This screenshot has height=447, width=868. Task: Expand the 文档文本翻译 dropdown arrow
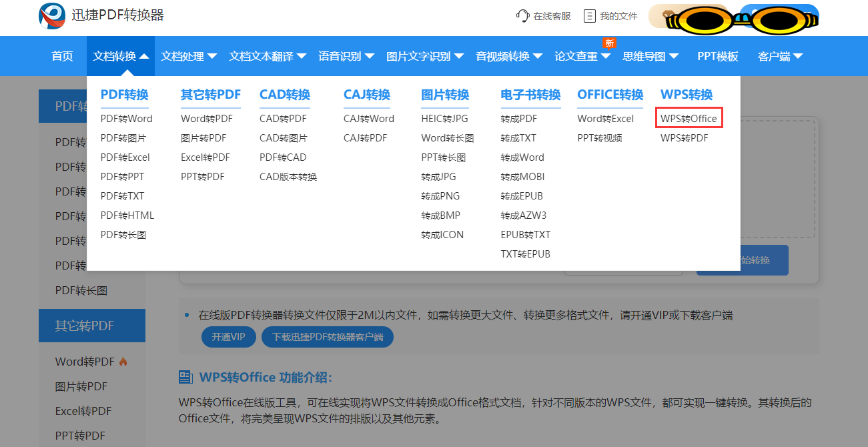tap(302, 57)
